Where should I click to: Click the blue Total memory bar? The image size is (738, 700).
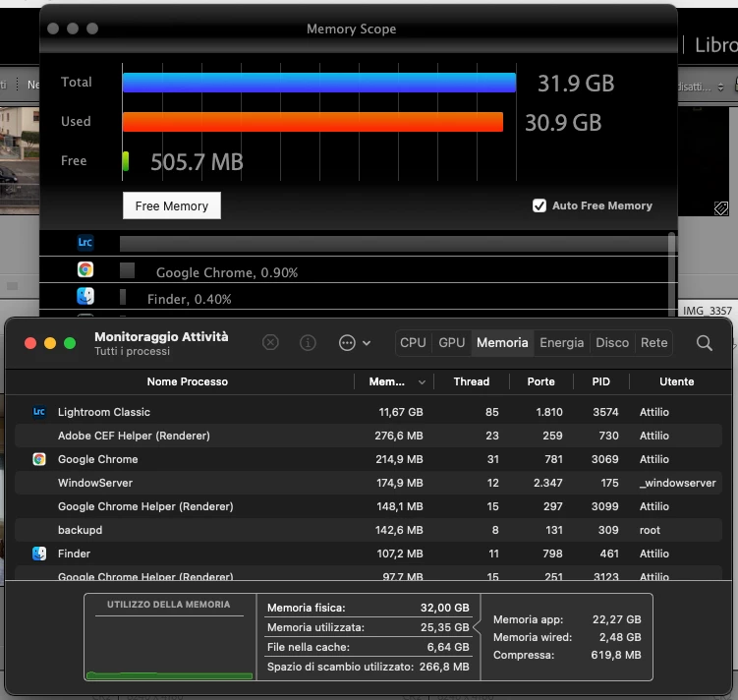pyautogui.click(x=319, y=83)
